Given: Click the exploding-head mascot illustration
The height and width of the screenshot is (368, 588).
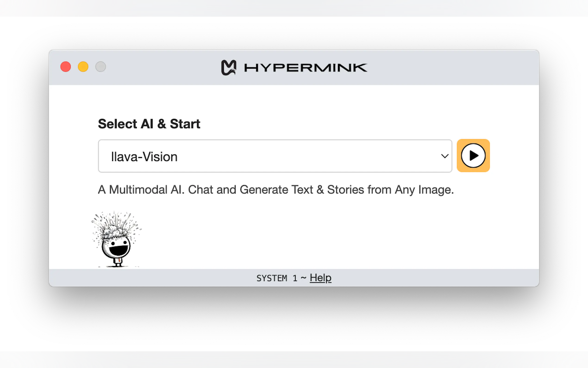Looking at the screenshot, I should tap(116, 240).
